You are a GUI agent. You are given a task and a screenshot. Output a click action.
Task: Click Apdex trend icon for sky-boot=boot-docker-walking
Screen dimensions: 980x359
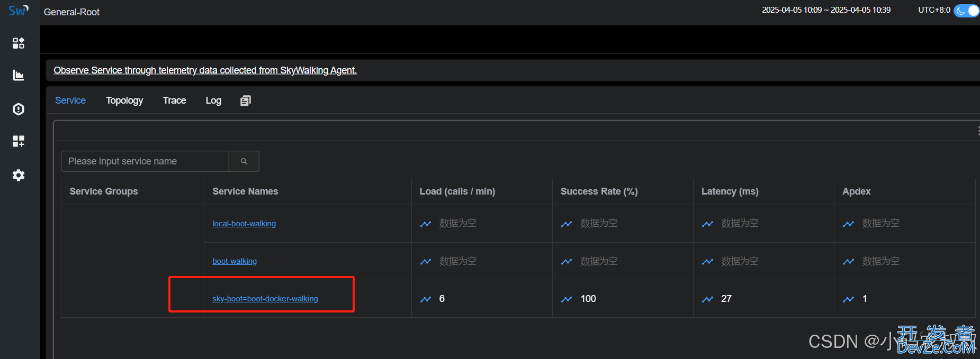pos(848,299)
